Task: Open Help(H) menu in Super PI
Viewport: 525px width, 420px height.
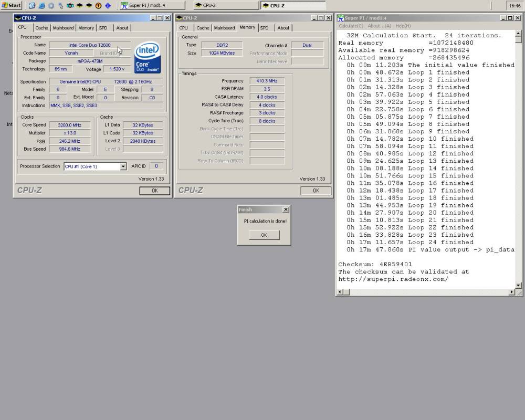Action: 403,26
